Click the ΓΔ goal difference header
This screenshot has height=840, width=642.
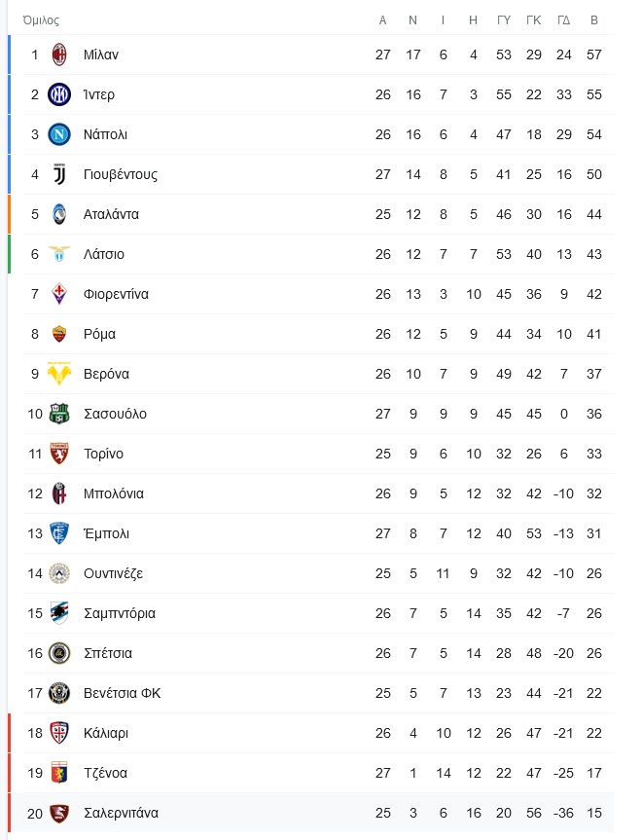click(x=564, y=20)
